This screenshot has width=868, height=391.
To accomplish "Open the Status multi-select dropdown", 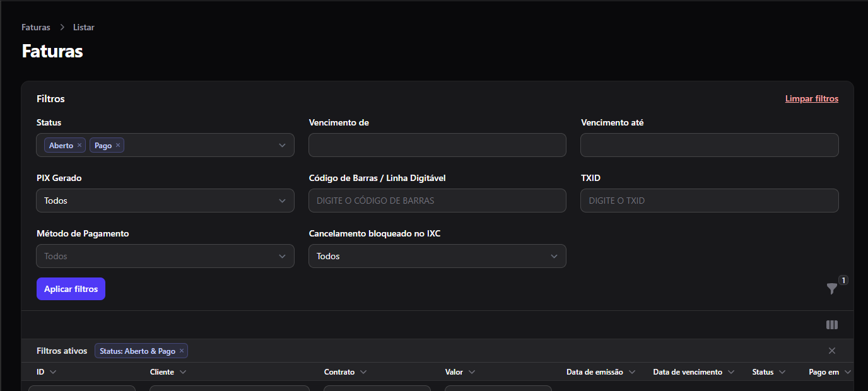I will pos(165,145).
